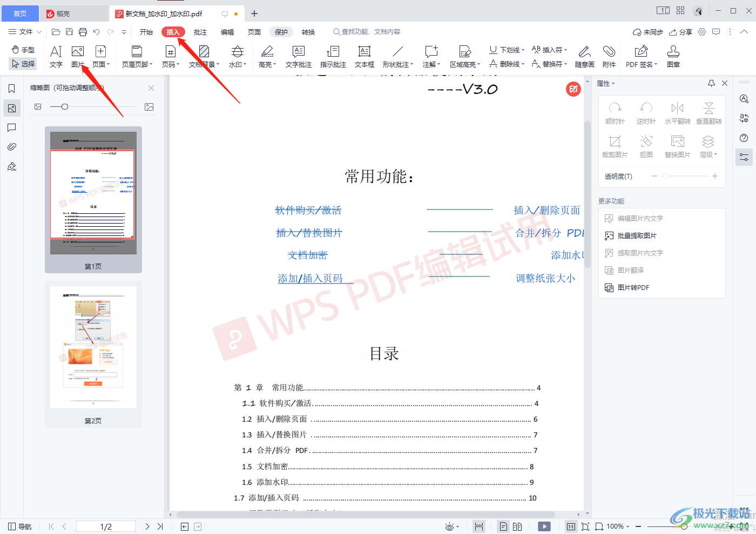Screen dimensions: 756x534
Task: Open the 转换 ribbon tab
Action: (x=308, y=32)
